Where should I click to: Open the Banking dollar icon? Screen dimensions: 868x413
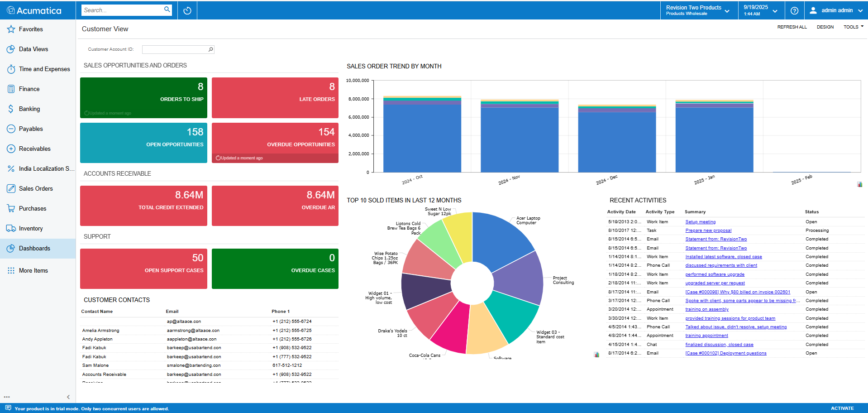pos(11,109)
